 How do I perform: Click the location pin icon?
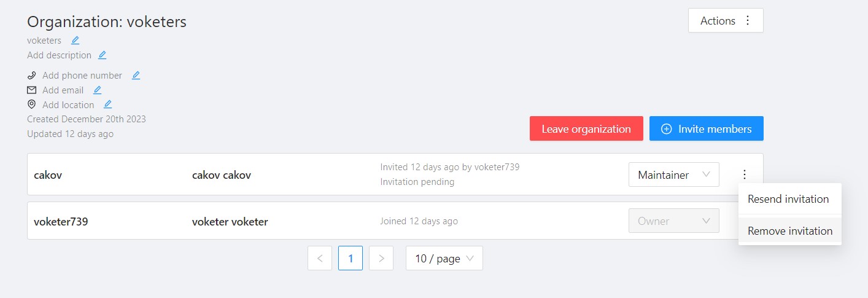pos(32,104)
